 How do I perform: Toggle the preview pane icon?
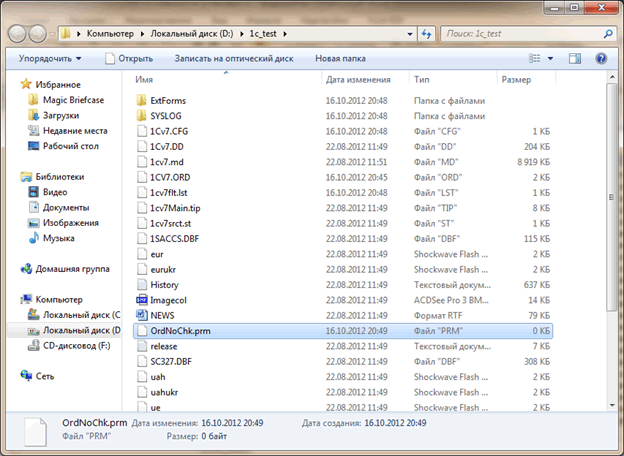tap(575, 58)
